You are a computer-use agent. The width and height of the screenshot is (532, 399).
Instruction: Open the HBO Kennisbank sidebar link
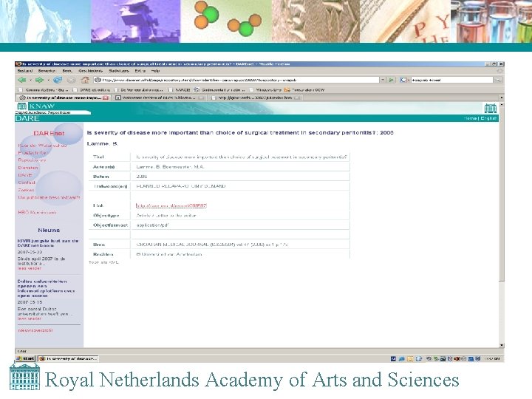point(38,212)
